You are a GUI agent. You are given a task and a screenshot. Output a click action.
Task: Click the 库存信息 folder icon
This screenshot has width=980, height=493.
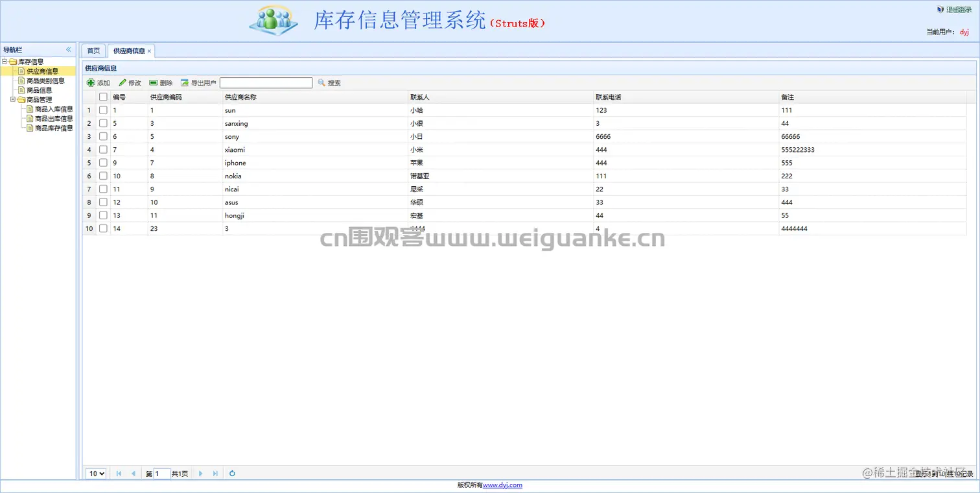[13, 62]
